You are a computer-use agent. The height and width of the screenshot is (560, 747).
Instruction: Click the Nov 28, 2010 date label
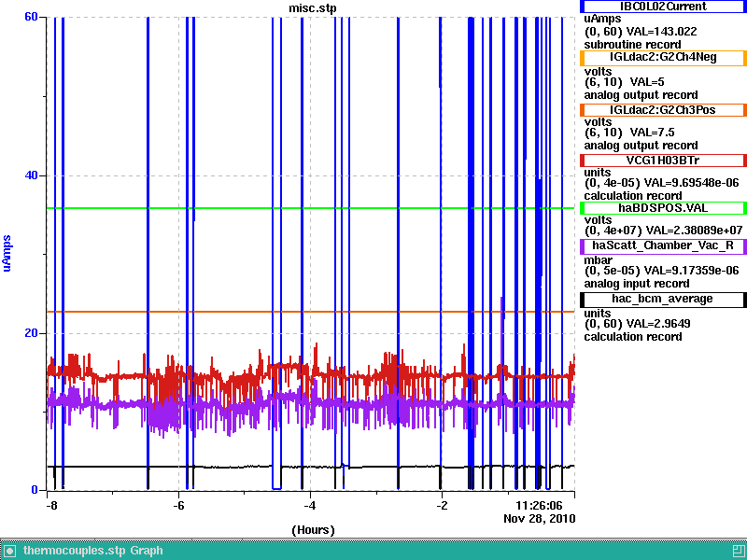[540, 519]
